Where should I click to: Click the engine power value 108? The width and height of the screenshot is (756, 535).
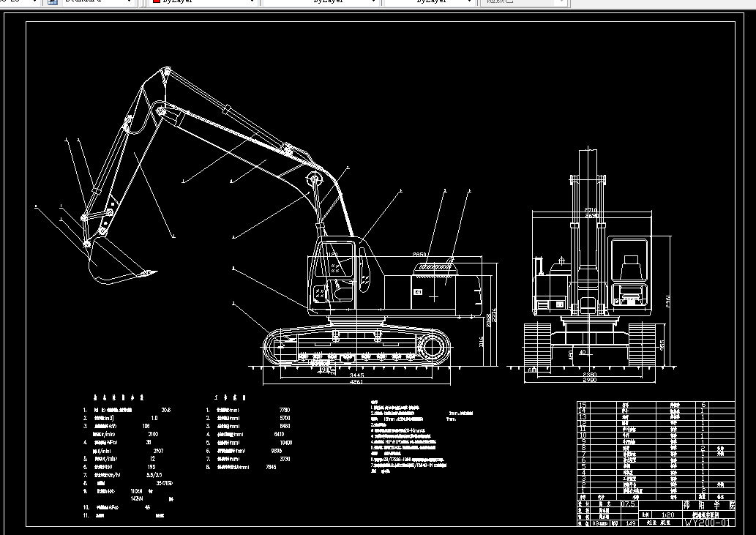tap(146, 426)
